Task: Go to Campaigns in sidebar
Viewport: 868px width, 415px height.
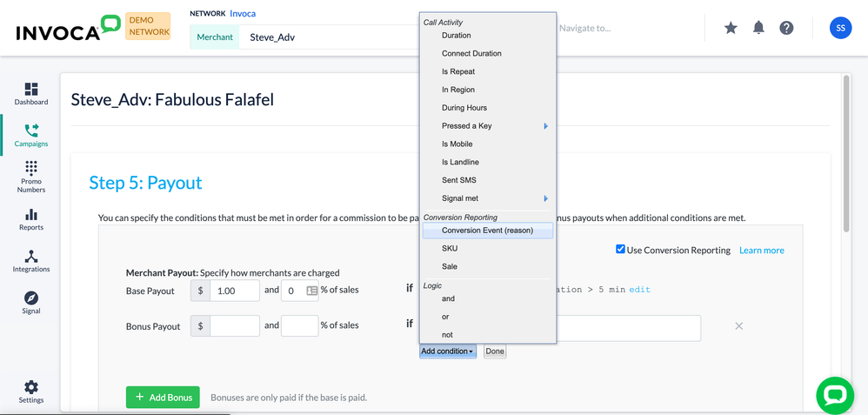Action: pos(31,136)
